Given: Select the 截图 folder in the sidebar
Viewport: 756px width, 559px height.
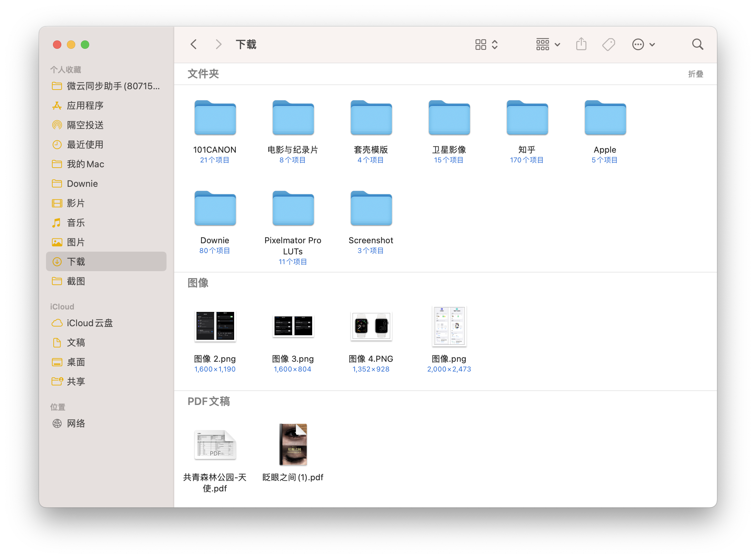Looking at the screenshot, I should [x=76, y=281].
